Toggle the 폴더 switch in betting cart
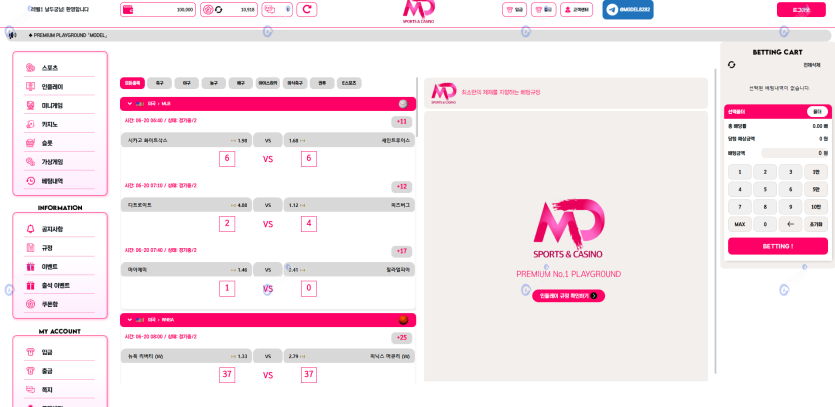This screenshot has width=835, height=407. pos(817,112)
